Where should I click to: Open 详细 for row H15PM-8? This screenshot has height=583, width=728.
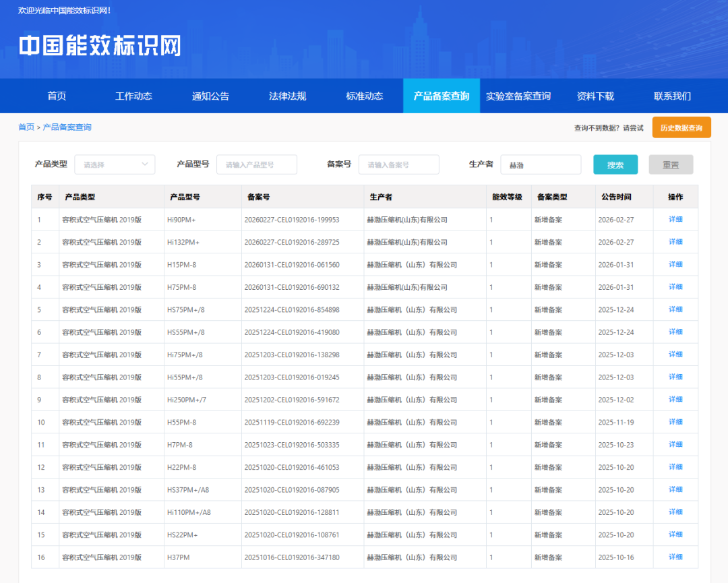(x=675, y=264)
